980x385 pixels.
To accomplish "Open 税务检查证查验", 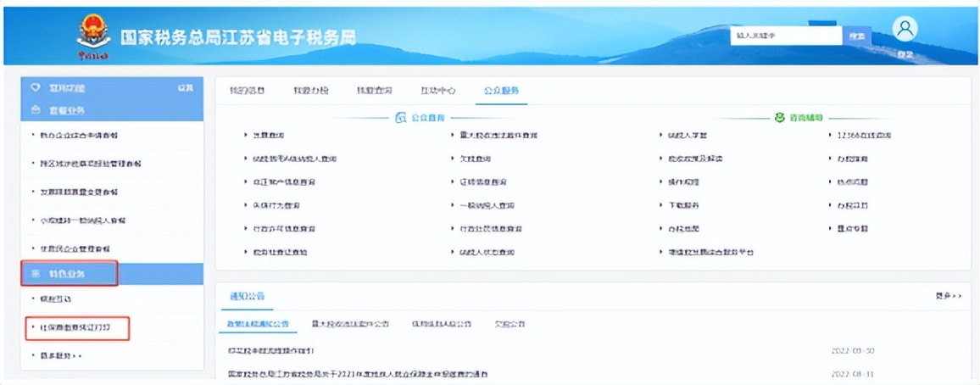I will 280,252.
